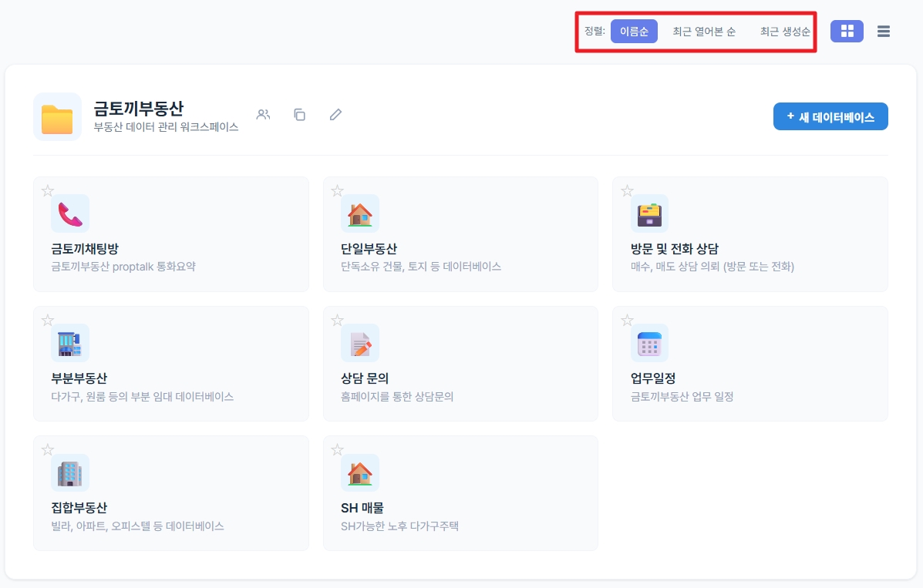Click the card file box icon of 방문 및 전화 상담
The height and width of the screenshot is (588, 923).
point(649,213)
